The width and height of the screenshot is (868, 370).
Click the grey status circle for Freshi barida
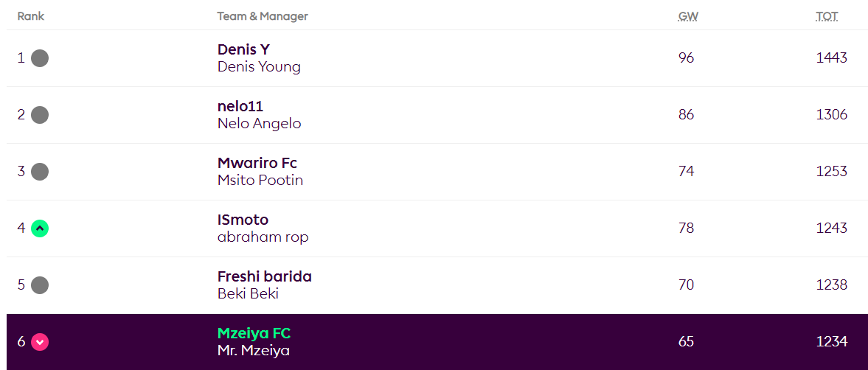click(x=40, y=285)
